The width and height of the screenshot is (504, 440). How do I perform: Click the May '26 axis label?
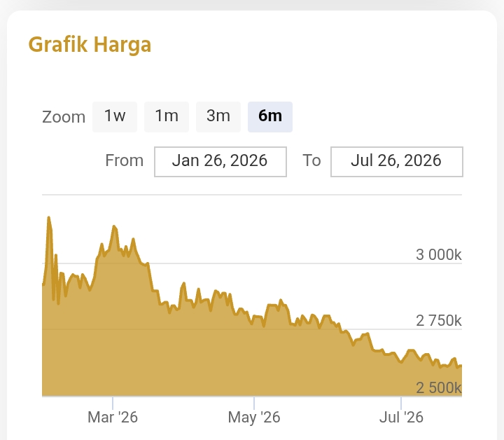(x=254, y=418)
